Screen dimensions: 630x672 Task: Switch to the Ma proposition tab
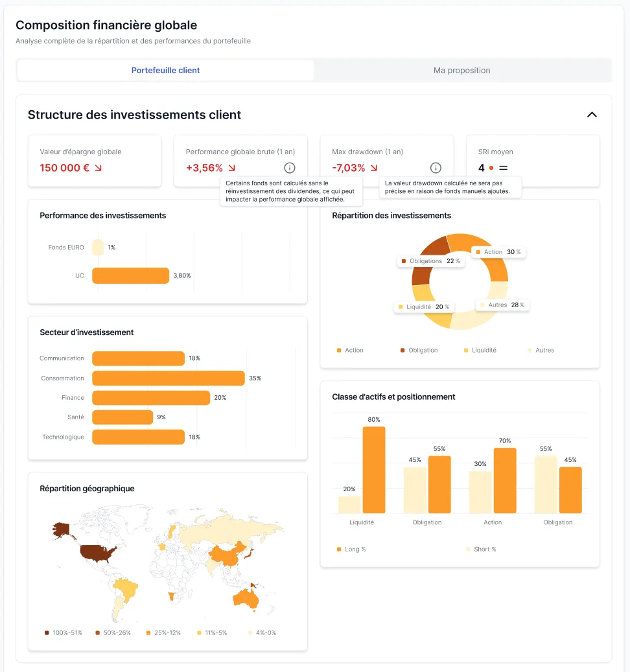(462, 70)
